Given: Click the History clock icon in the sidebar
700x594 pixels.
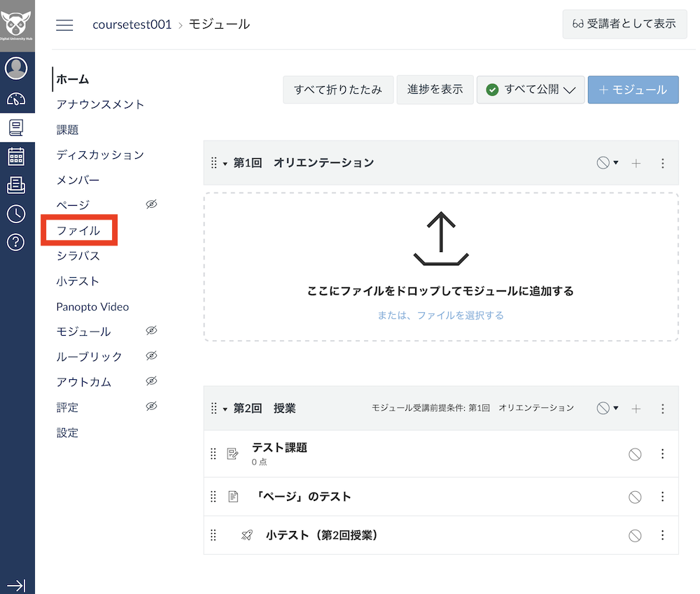Looking at the screenshot, I should [x=17, y=214].
